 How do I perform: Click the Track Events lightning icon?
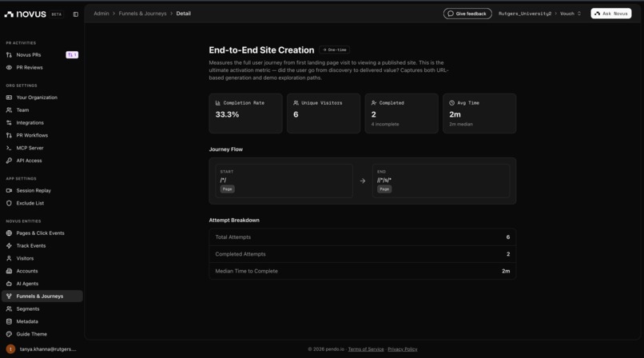click(9, 245)
